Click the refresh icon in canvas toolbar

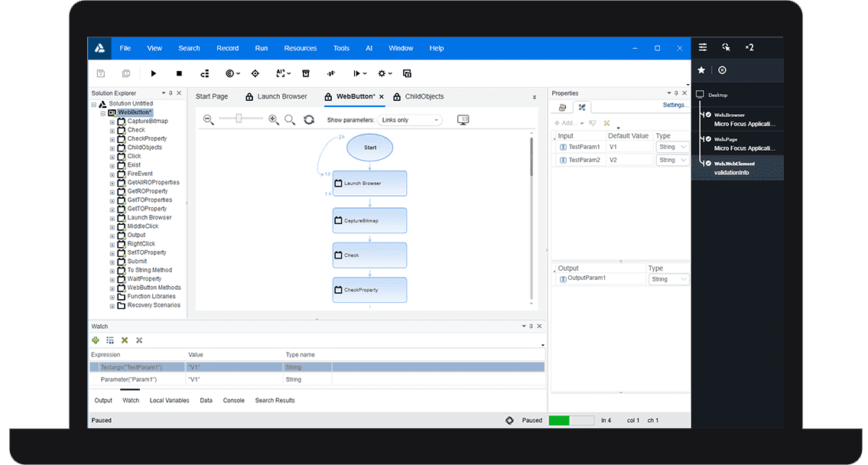309,119
